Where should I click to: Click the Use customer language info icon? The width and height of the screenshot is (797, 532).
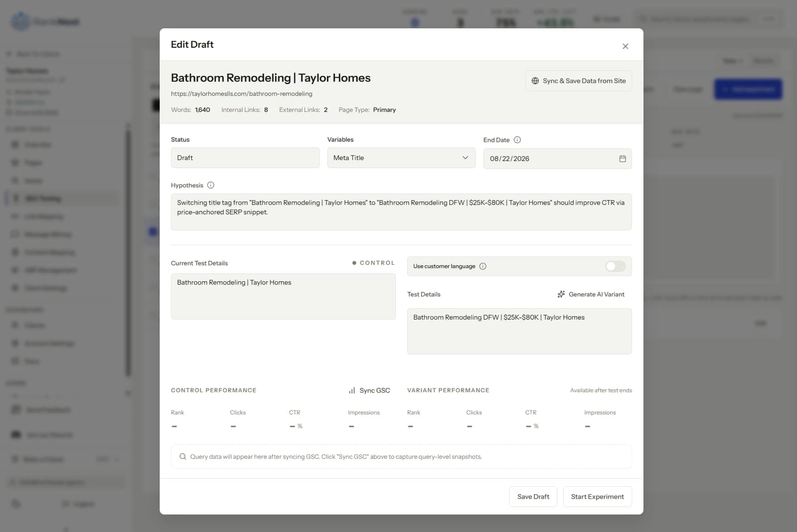pos(483,266)
